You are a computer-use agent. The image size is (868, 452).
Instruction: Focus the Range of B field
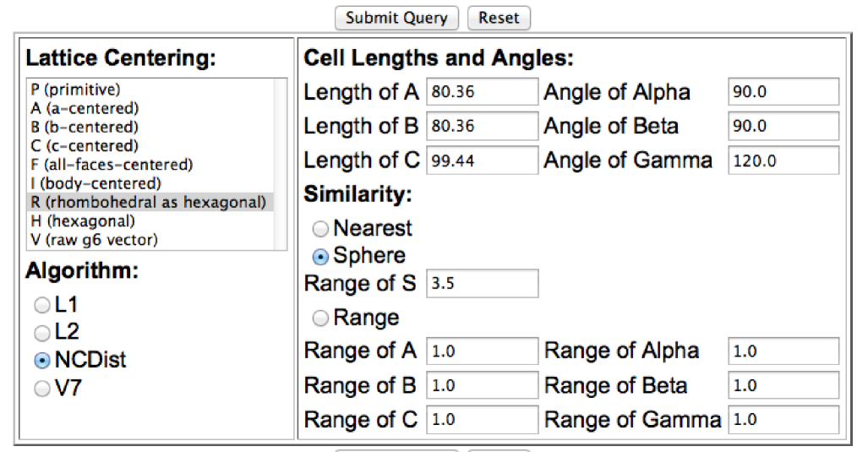point(482,385)
